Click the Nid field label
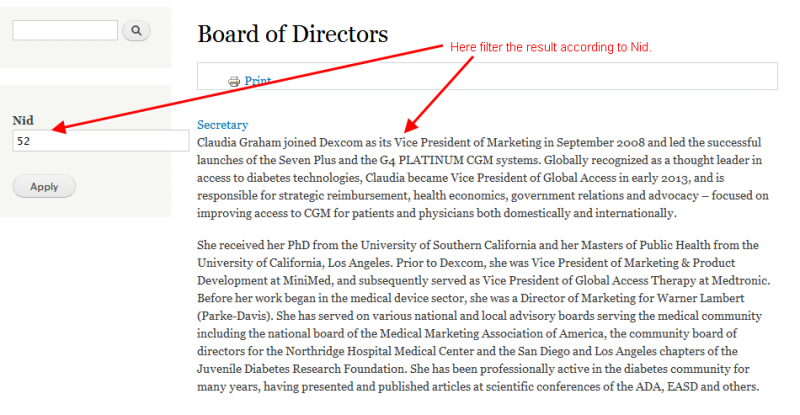Viewport: 800px width, 415px height. point(23,120)
